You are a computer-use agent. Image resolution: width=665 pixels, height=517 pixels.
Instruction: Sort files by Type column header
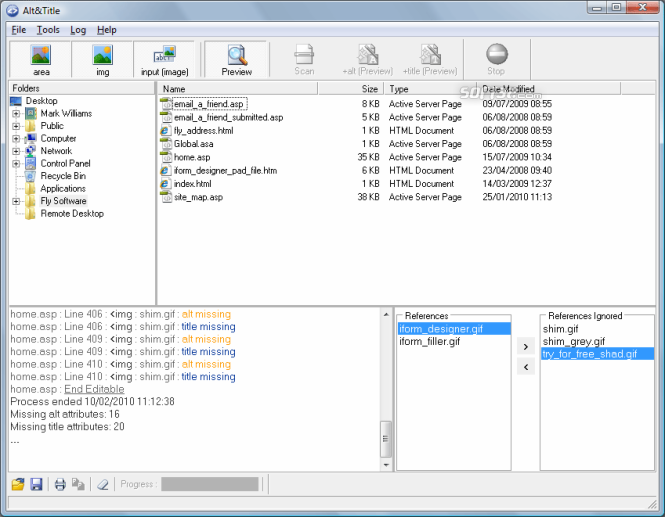[x=430, y=89]
